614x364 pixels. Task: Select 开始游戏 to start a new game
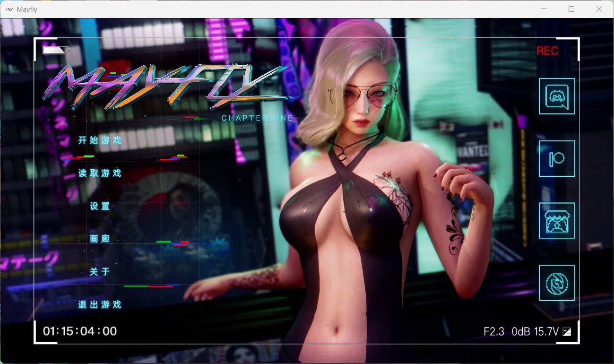[x=99, y=140]
